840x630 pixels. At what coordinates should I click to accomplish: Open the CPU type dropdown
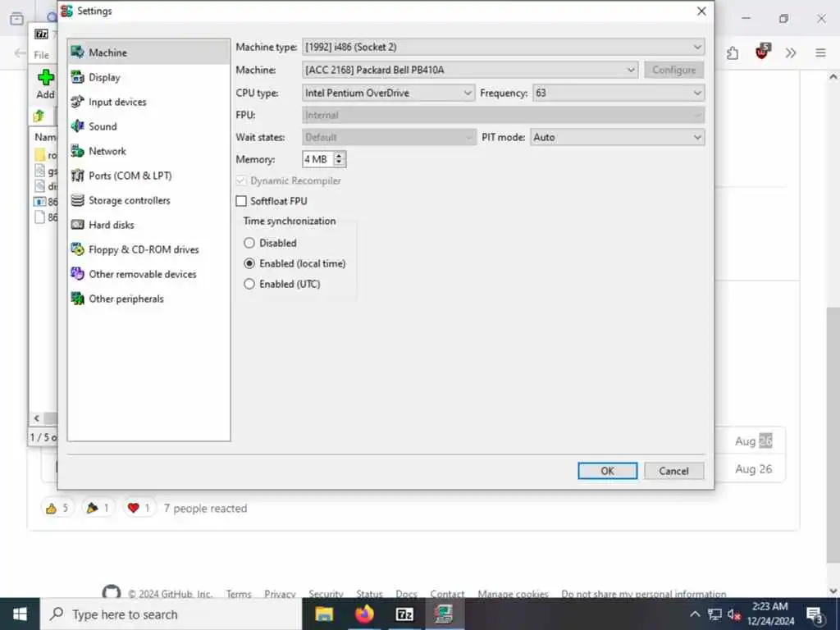pyautogui.click(x=388, y=93)
